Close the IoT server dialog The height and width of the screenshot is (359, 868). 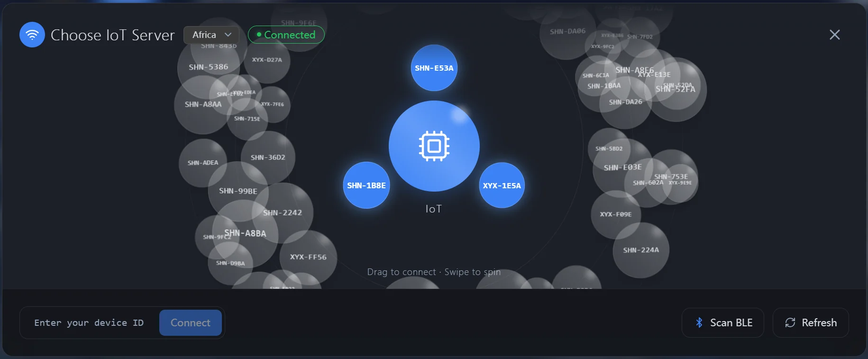[x=834, y=35]
